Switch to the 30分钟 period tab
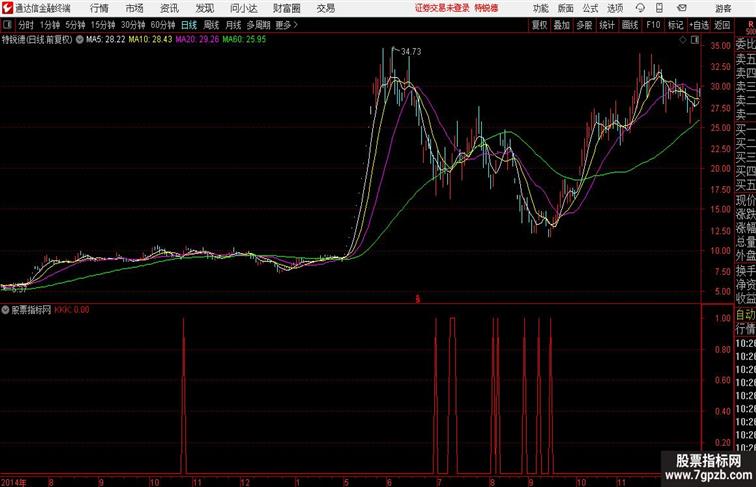This screenshot has width=756, height=487. pyautogui.click(x=133, y=25)
